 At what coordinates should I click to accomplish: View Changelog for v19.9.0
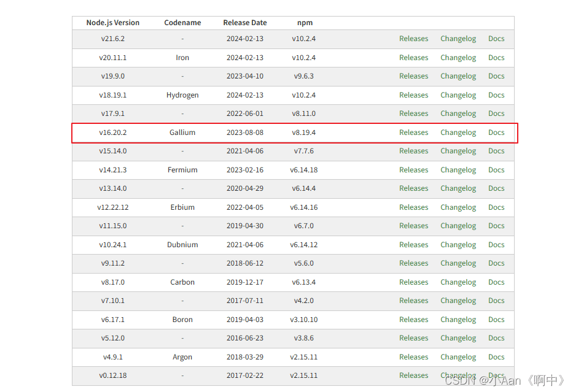(x=458, y=76)
